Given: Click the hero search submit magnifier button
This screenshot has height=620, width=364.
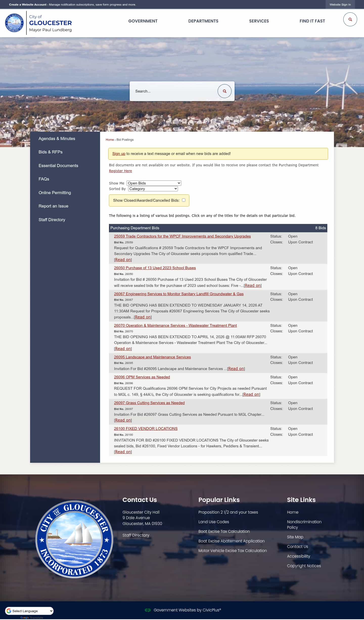Looking at the screenshot, I should pos(224,91).
